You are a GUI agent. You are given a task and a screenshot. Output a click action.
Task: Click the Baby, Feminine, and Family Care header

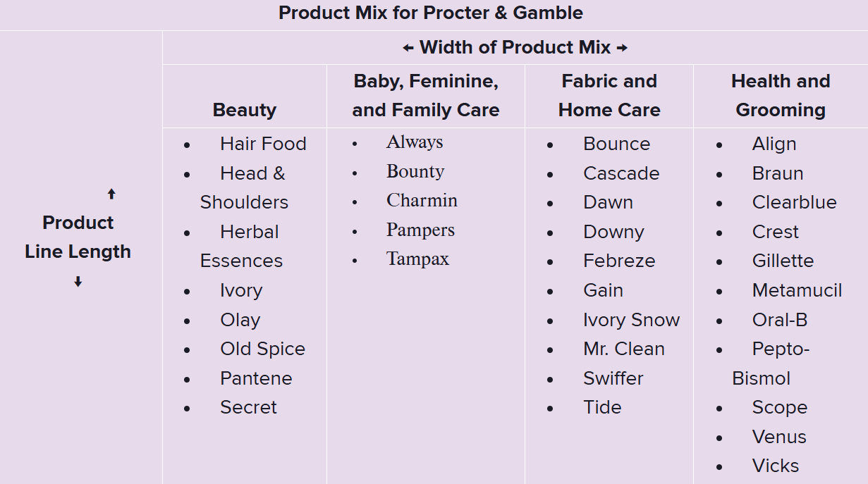click(x=426, y=96)
